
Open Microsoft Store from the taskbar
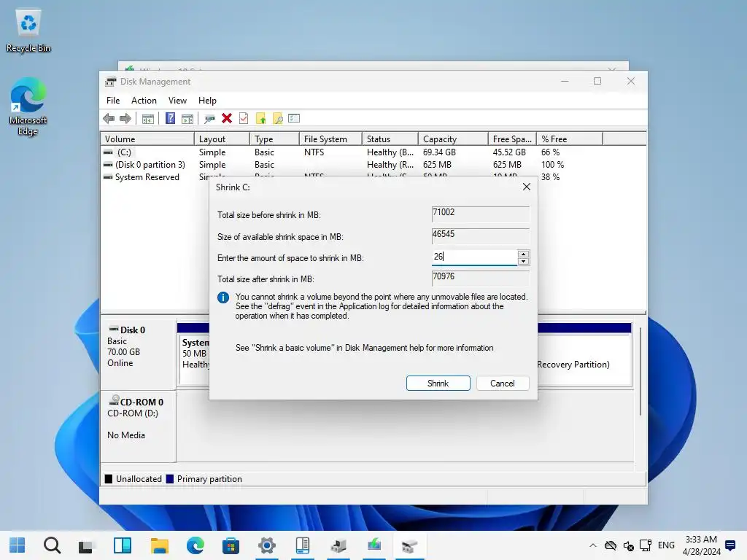pos(231,545)
